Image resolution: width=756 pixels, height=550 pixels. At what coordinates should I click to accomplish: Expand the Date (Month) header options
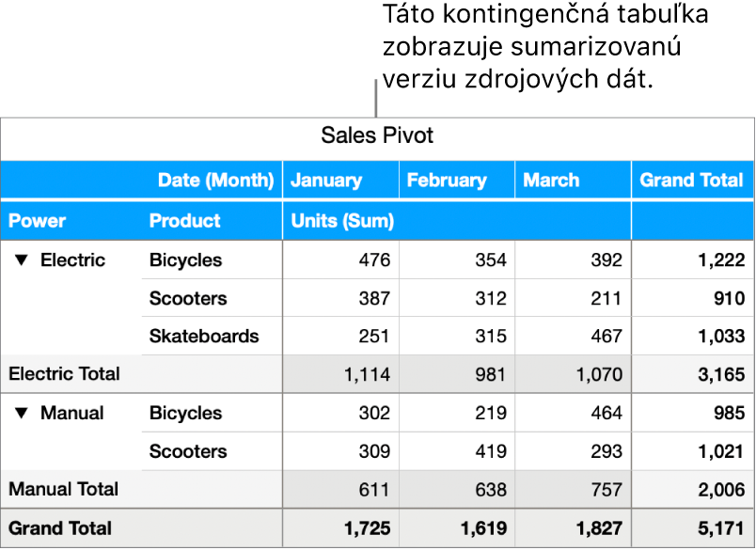coord(215,180)
